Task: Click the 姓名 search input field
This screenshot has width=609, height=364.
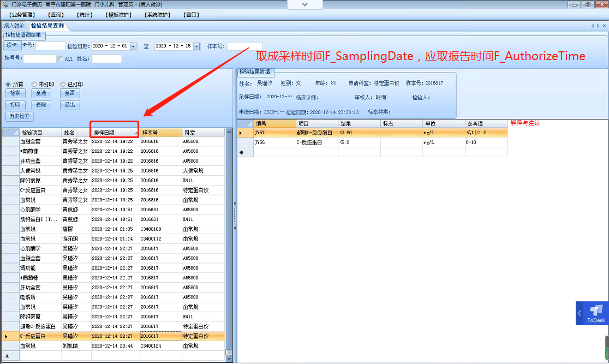Action: tap(107, 58)
